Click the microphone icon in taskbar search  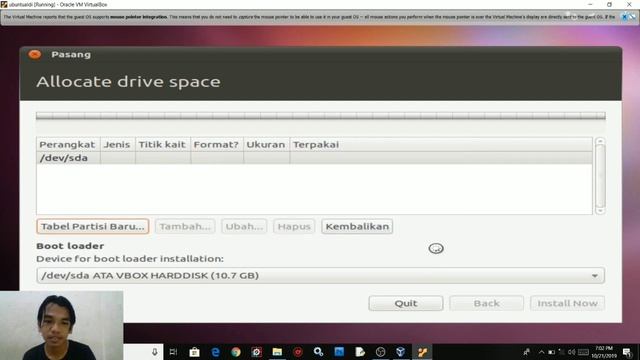pos(155,352)
